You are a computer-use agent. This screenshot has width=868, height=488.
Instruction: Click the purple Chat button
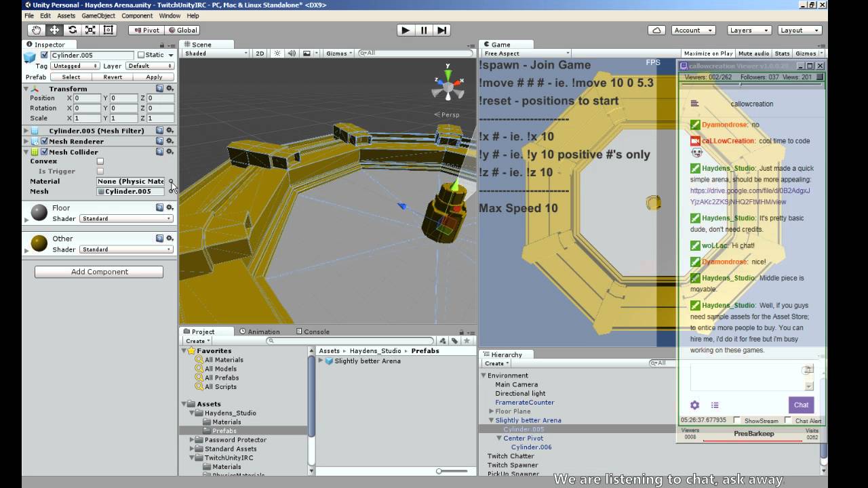click(801, 405)
